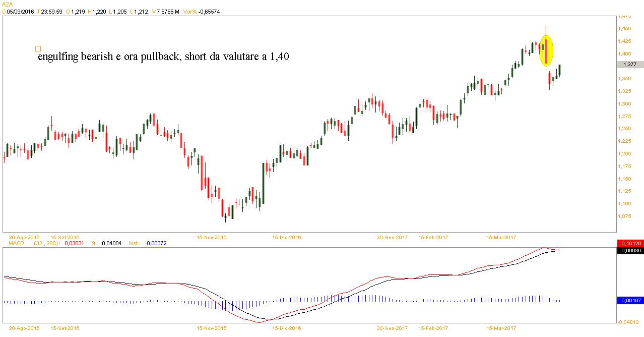Screen dimensions: 644x337
Task: Click the red MACD value tag 0,10126
Action: (x=630, y=244)
